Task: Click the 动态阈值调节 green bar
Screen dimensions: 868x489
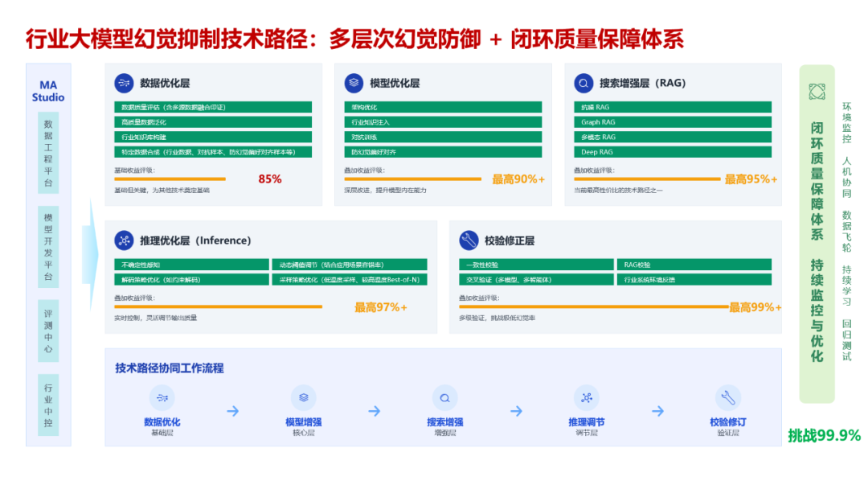Action: click(x=350, y=265)
